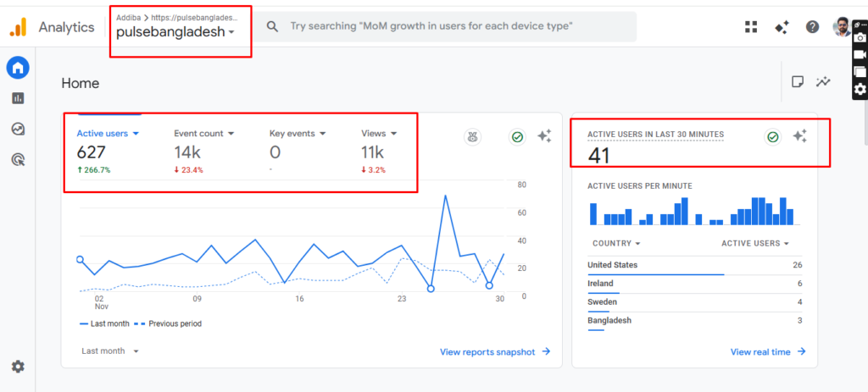This screenshot has height=392, width=868.
Task: Open the Explore icon in sidebar
Action: click(x=18, y=129)
